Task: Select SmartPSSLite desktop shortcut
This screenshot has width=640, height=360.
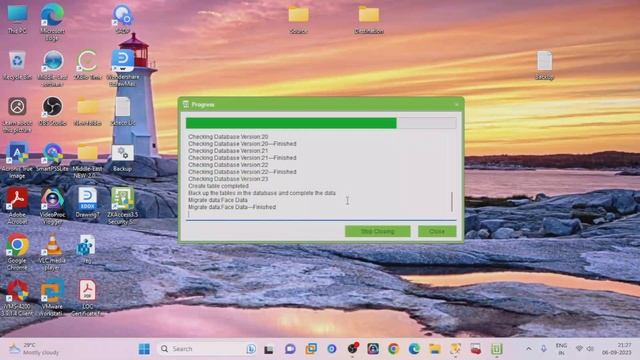Action: [52, 157]
